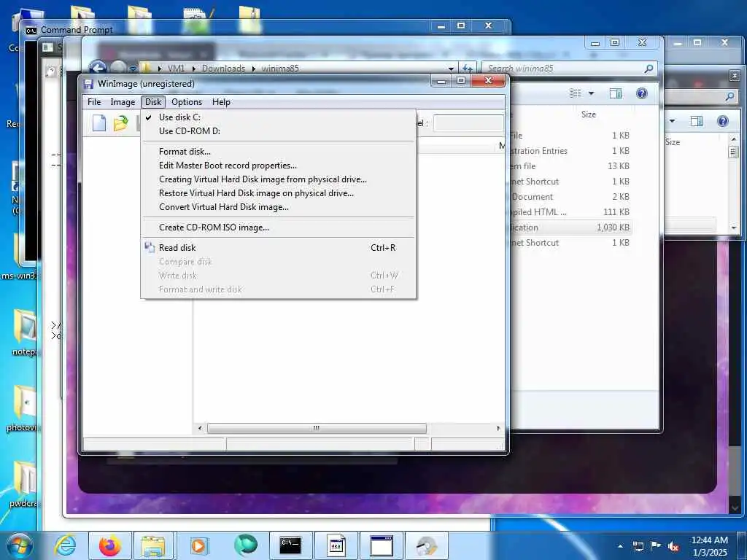Click the Size column header in rear Explorer
The image size is (747, 560).
tap(672, 142)
